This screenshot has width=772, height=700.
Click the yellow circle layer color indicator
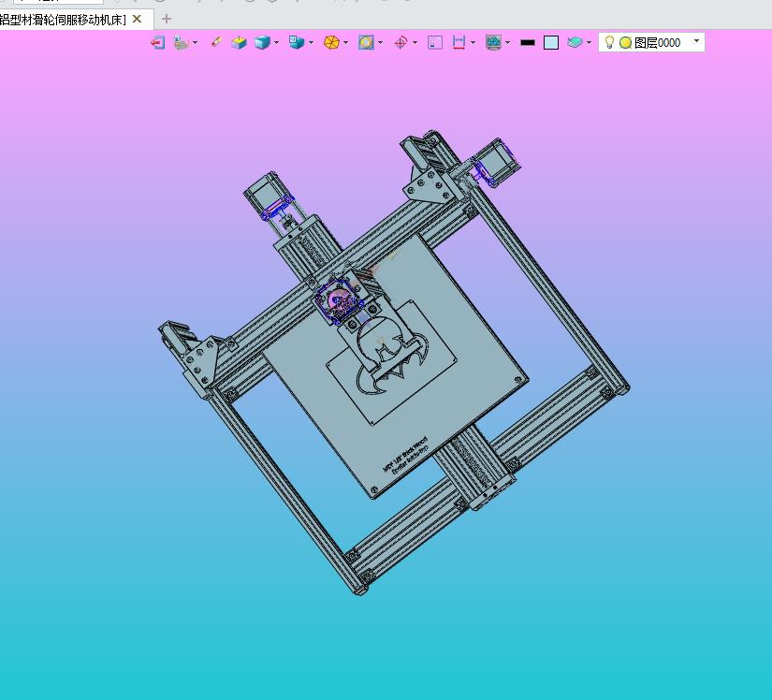click(x=625, y=43)
